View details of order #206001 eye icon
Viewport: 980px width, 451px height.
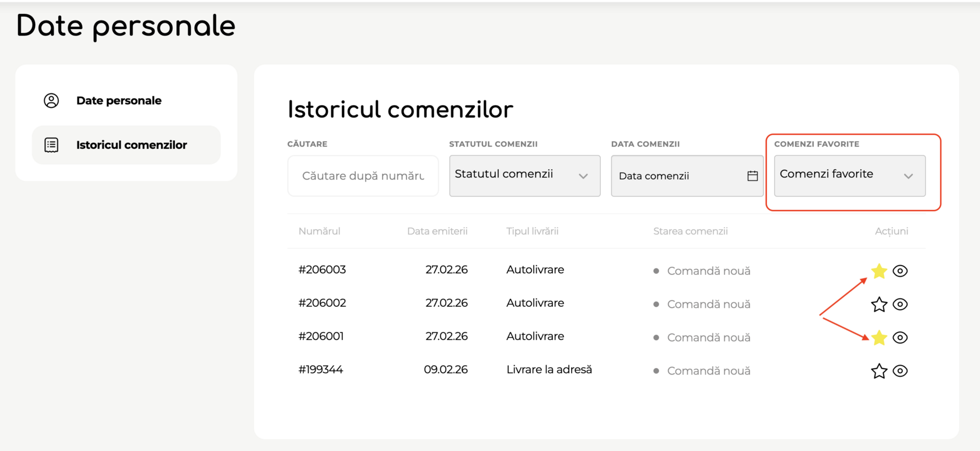click(900, 337)
